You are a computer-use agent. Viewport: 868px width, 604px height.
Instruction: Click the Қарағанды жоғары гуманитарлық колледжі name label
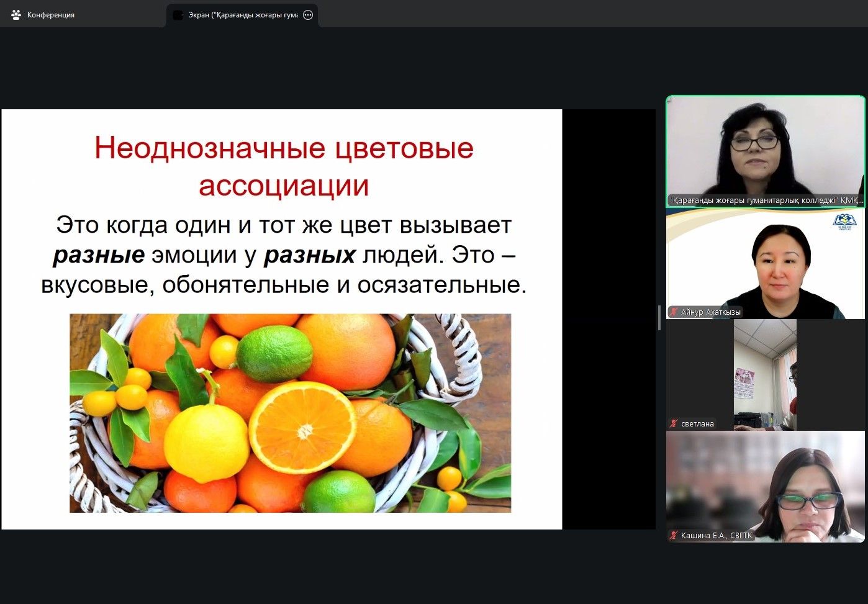tap(766, 201)
